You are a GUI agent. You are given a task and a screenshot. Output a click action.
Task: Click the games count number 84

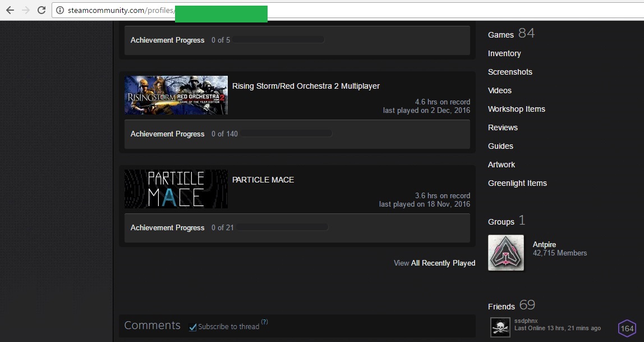(x=527, y=33)
